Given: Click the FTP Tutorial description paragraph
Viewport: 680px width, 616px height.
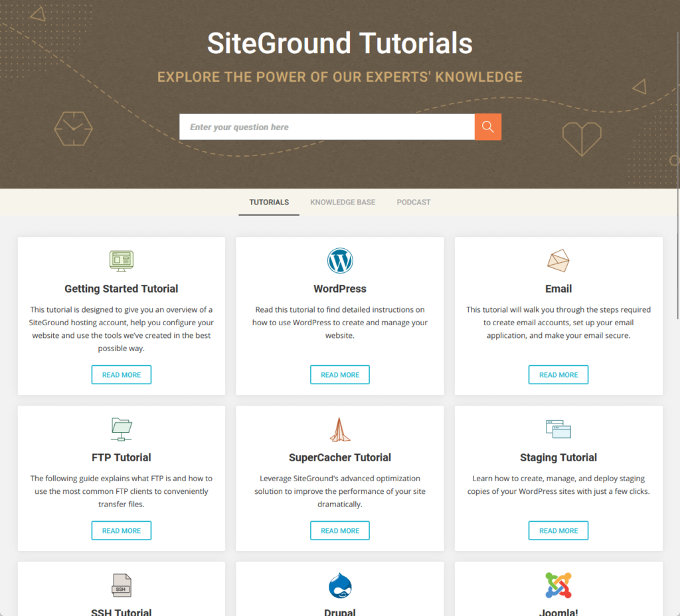Looking at the screenshot, I should point(122,491).
